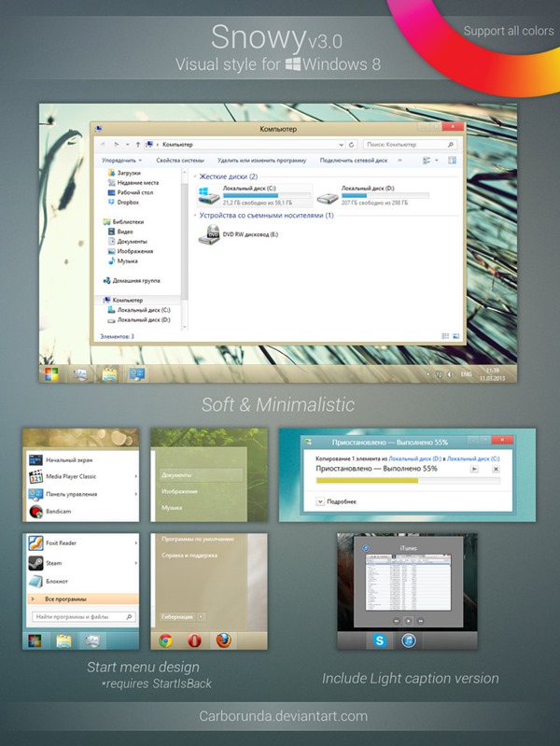The height and width of the screenshot is (746, 560).
Task: Open the view options dropdown arrow
Action: point(437,161)
